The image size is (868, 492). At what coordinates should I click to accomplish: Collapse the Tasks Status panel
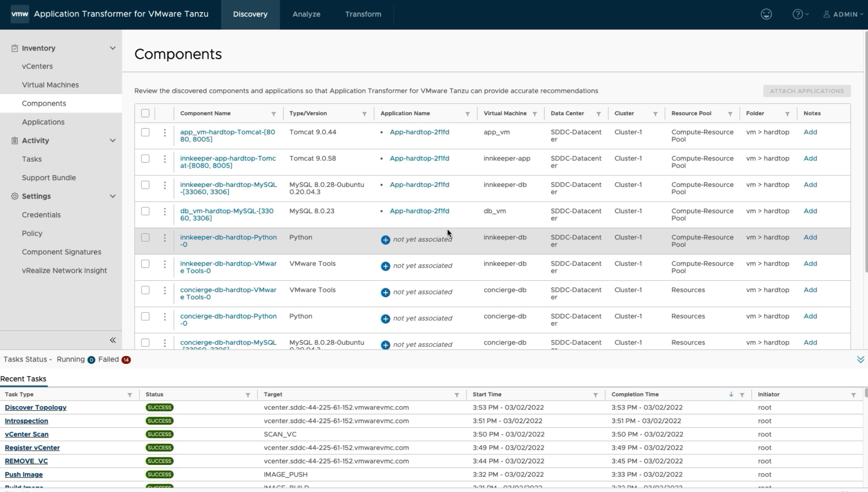(860, 360)
